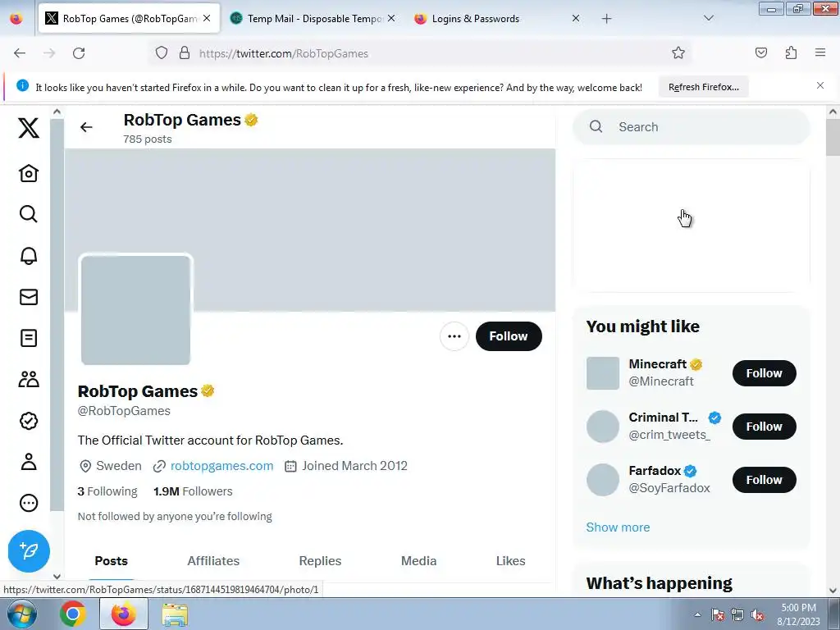Screen dimensions: 840x630
Task: Click the site security padlock icon
Action: [185, 53]
